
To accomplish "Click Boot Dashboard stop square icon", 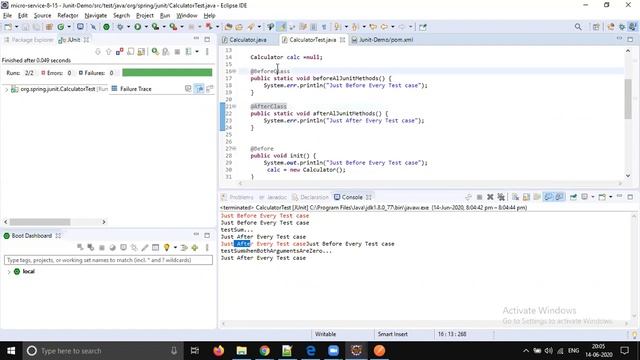I will [102, 247].
